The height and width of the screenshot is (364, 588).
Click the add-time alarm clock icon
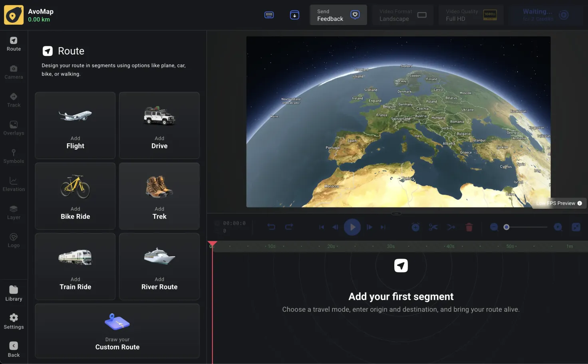(x=415, y=227)
